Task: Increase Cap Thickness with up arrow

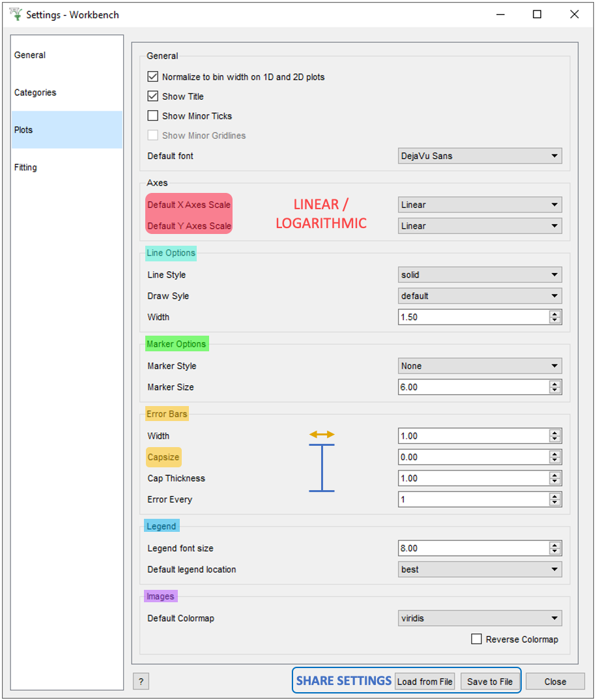Action: click(x=555, y=475)
